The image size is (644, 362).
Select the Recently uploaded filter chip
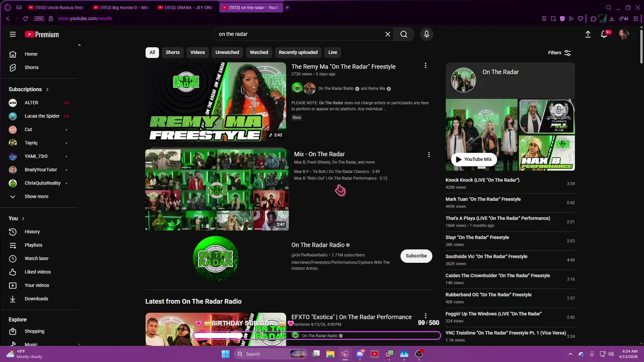pyautogui.click(x=298, y=52)
